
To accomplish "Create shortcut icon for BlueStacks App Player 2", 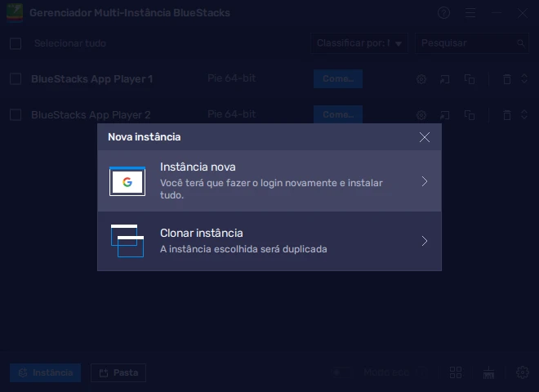I will (x=445, y=115).
